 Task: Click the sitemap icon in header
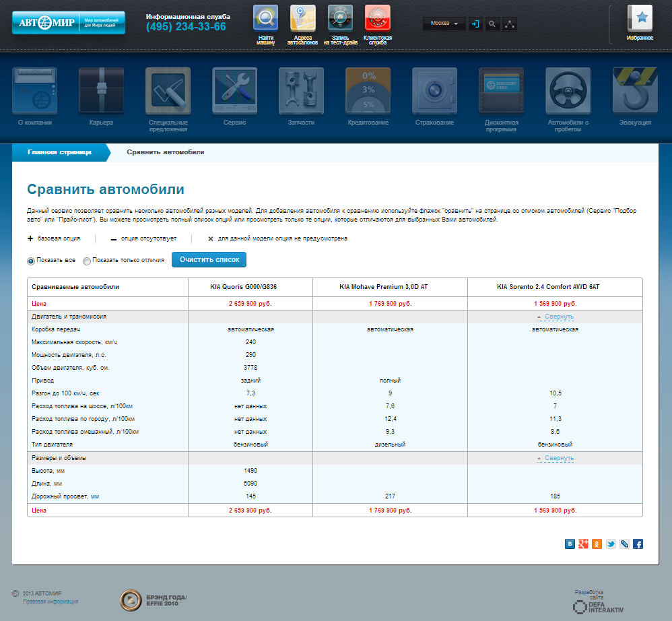pyautogui.click(x=509, y=24)
